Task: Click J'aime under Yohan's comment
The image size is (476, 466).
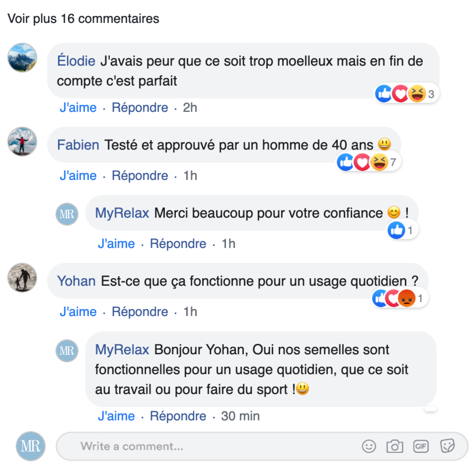Action: tap(78, 311)
